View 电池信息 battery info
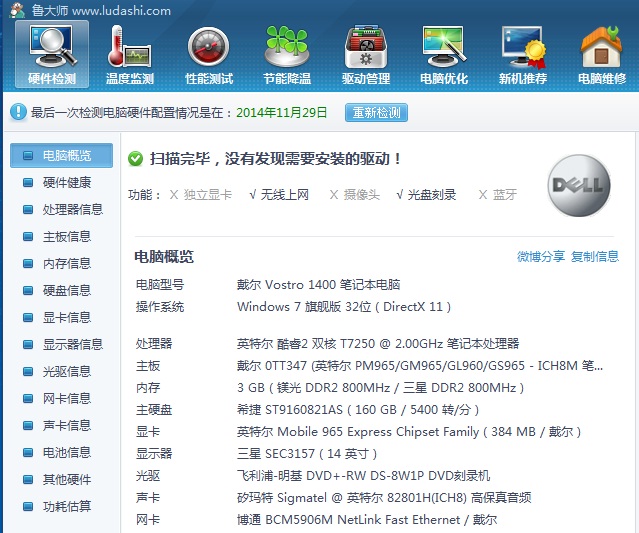This screenshot has height=533, width=639. (x=66, y=453)
